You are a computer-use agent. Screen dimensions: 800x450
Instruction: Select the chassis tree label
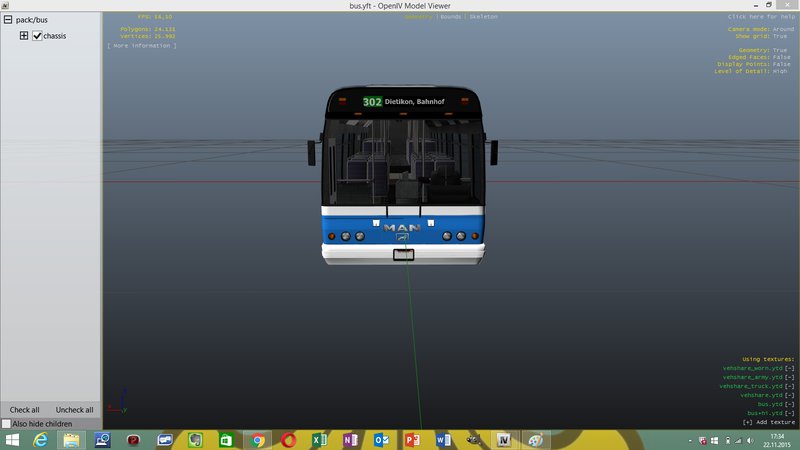pos(55,36)
